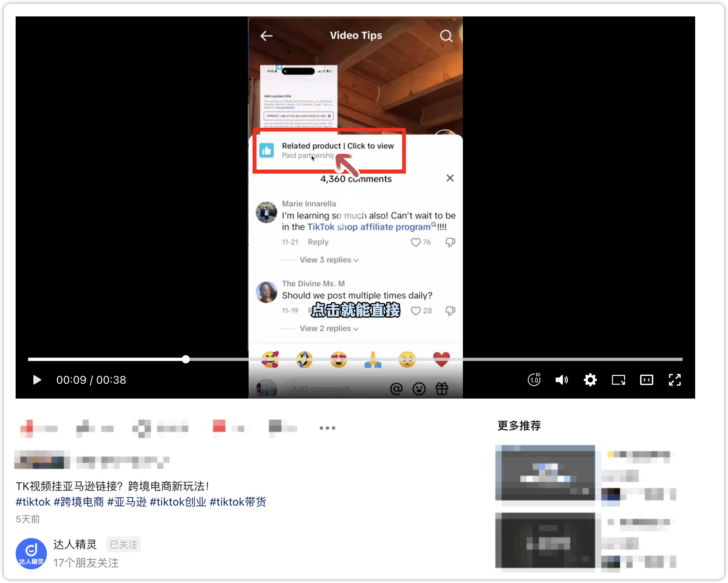Close the comments panel with X
Viewport: 728px width, 583px height.
tap(450, 178)
